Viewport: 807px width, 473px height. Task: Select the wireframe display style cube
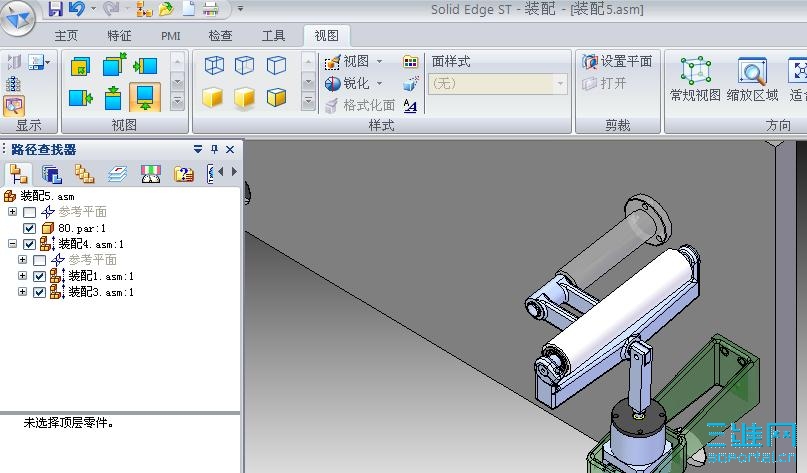click(214, 65)
